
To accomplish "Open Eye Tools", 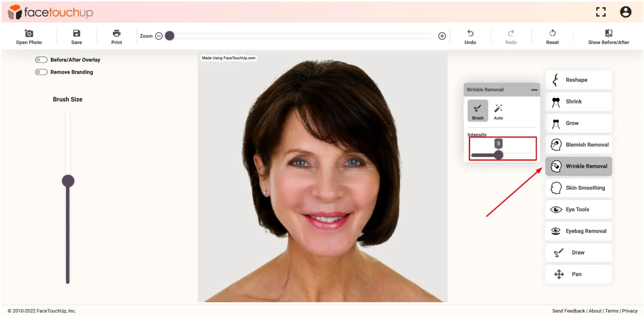I will click(578, 209).
